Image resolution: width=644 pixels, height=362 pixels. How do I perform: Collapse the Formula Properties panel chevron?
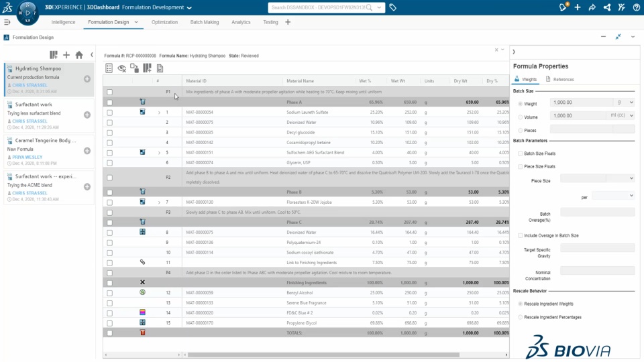pos(514,52)
